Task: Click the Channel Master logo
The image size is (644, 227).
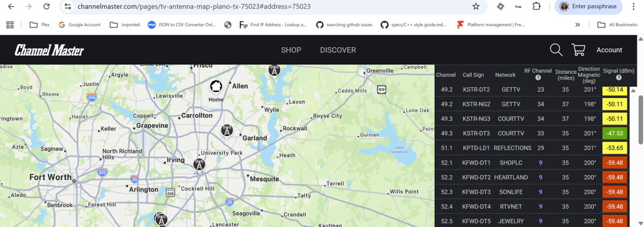Action: pos(49,50)
